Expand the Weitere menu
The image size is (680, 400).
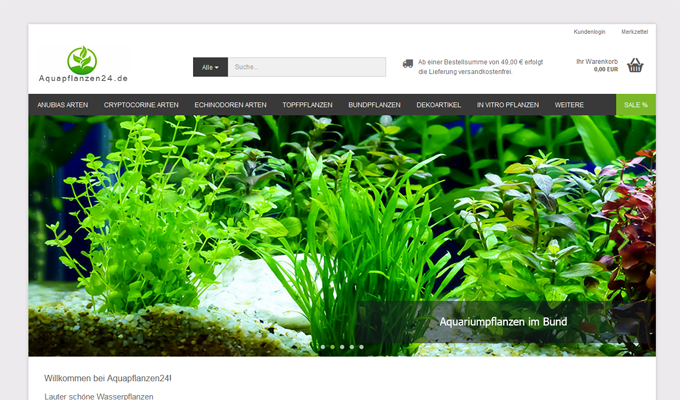click(x=569, y=105)
